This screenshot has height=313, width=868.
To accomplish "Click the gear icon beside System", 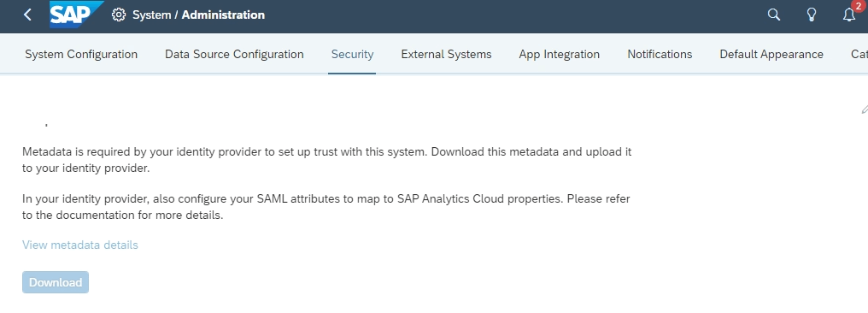I will [119, 15].
